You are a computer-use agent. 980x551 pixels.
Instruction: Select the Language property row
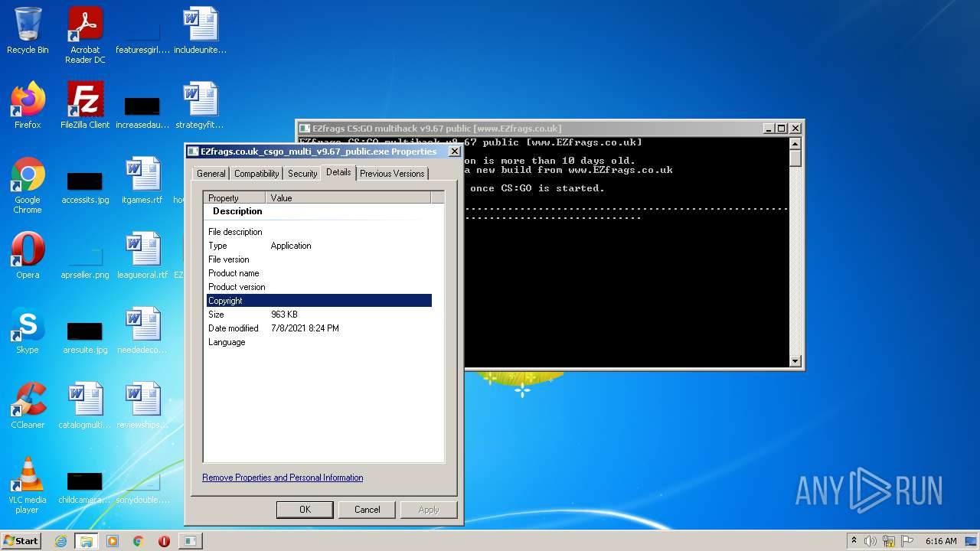(x=319, y=342)
